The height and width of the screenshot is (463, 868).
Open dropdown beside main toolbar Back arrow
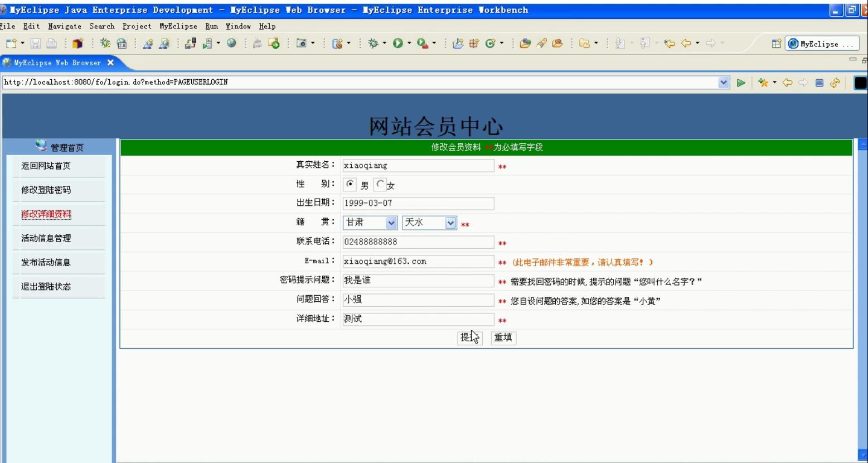tap(697, 43)
